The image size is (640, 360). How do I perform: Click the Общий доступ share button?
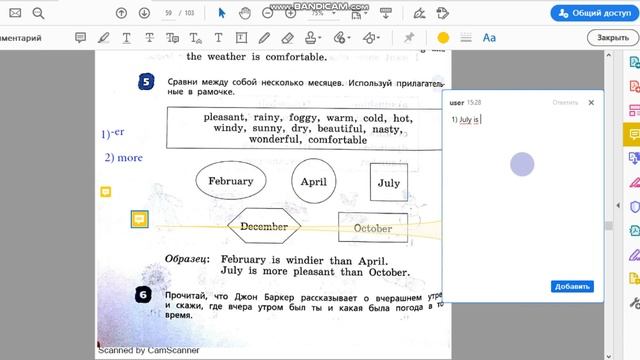pos(594,13)
